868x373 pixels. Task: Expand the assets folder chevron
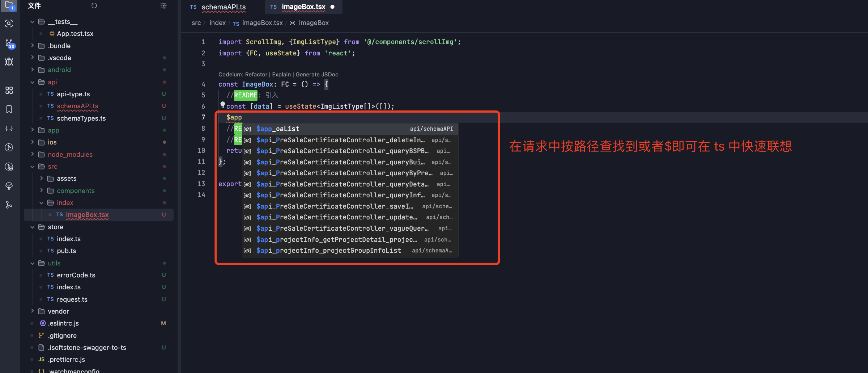pyautogui.click(x=41, y=178)
